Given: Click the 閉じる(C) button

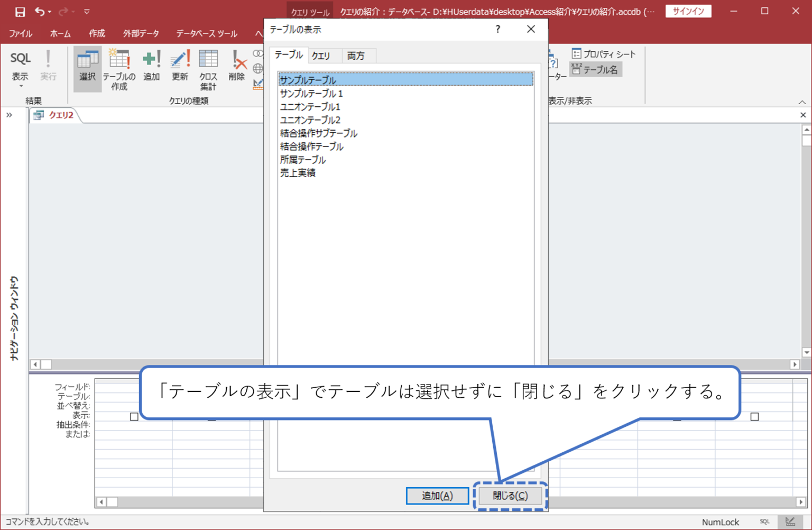Looking at the screenshot, I should click(x=510, y=496).
